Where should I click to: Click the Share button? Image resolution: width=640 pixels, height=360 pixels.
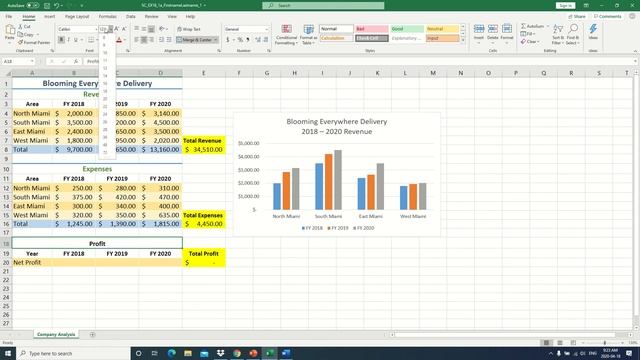[577, 16]
